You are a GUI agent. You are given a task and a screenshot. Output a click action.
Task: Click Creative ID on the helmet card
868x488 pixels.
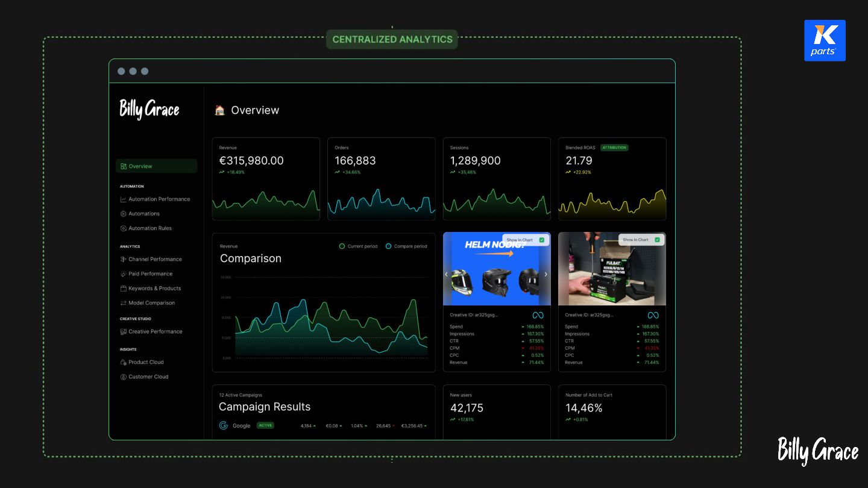(474, 315)
